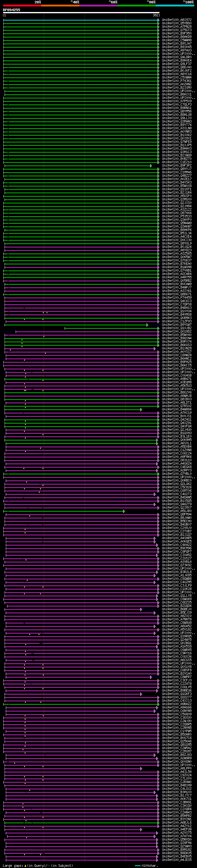The height and width of the screenshot is (868, 197).
Task: Select the label UniRef100_Q4LDR0
Action: click(177, 57)
